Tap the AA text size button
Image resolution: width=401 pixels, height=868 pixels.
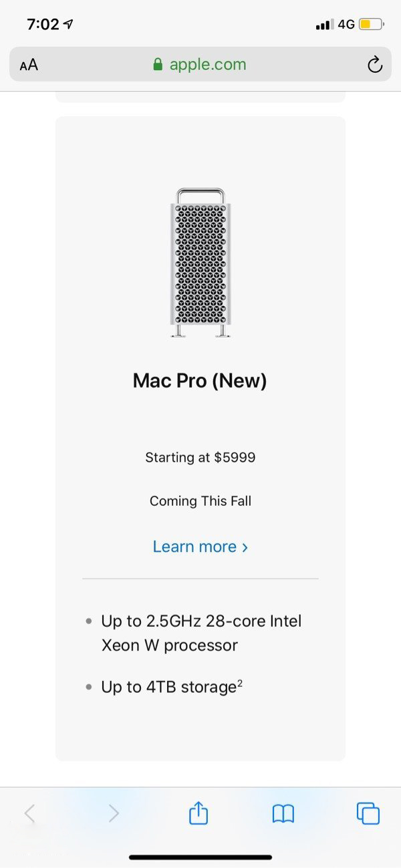pos(29,65)
